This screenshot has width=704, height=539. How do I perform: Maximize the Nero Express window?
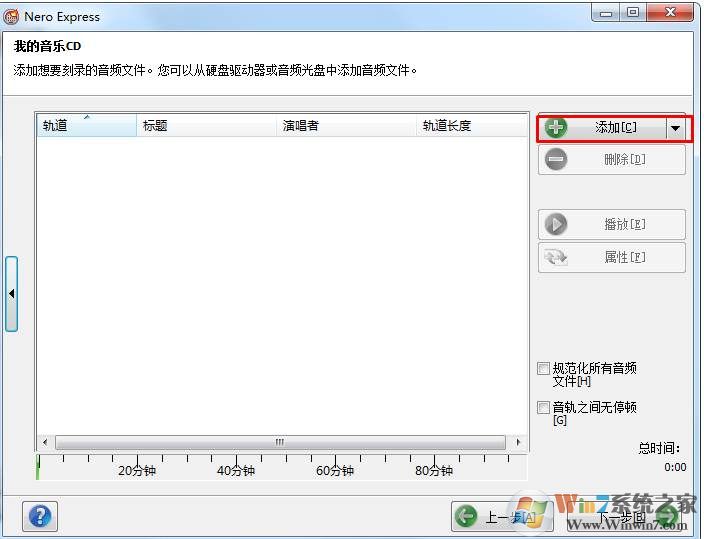(x=633, y=13)
